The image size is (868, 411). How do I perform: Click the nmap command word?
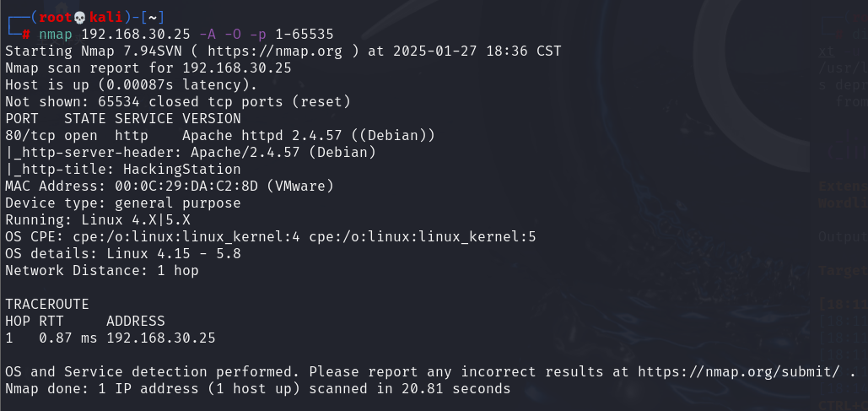point(56,35)
